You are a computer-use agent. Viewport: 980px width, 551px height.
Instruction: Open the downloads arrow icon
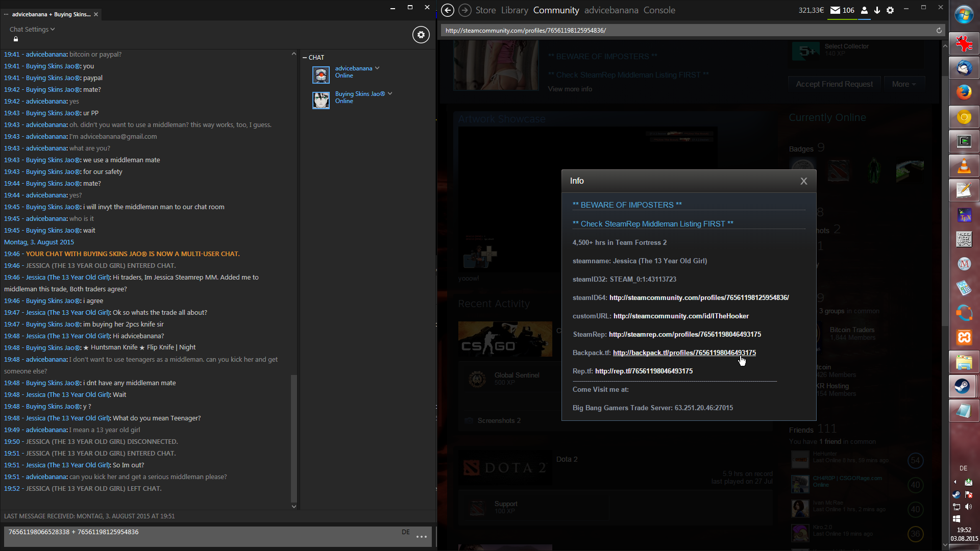(x=877, y=10)
